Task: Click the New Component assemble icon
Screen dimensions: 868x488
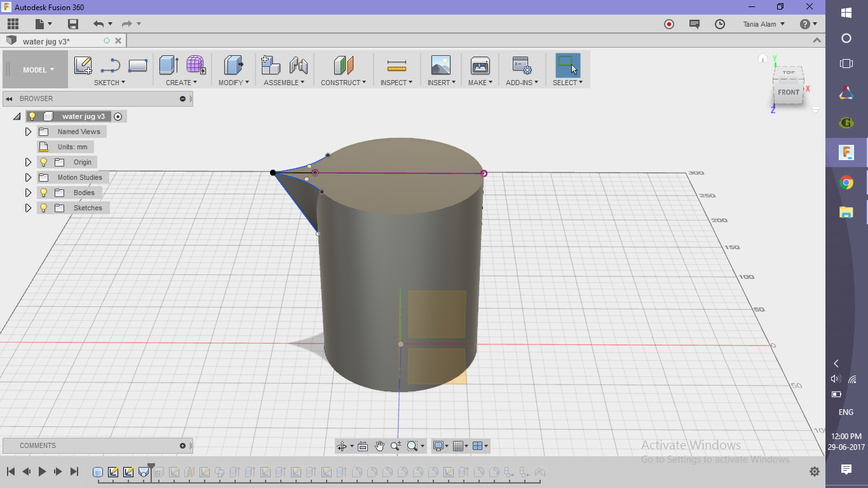Action: (x=271, y=65)
